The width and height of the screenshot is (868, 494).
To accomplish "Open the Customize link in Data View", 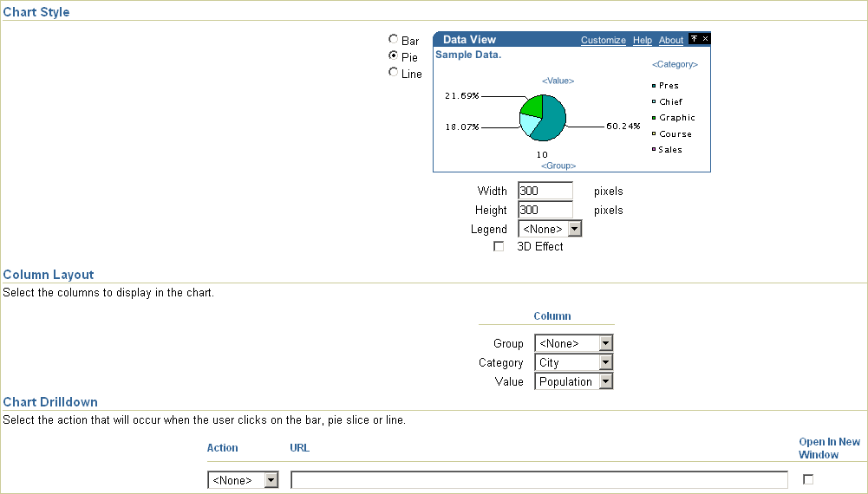I will [x=604, y=40].
